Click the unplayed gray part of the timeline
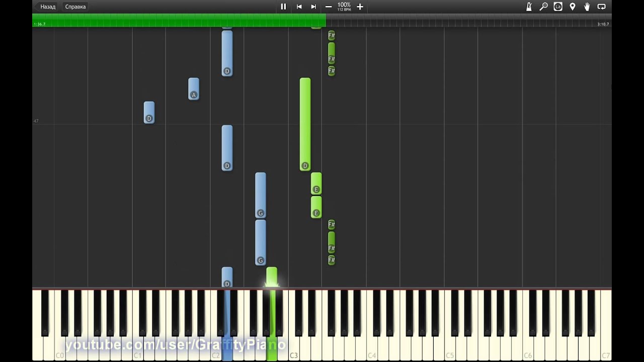The height and width of the screenshot is (362, 644). (468, 20)
